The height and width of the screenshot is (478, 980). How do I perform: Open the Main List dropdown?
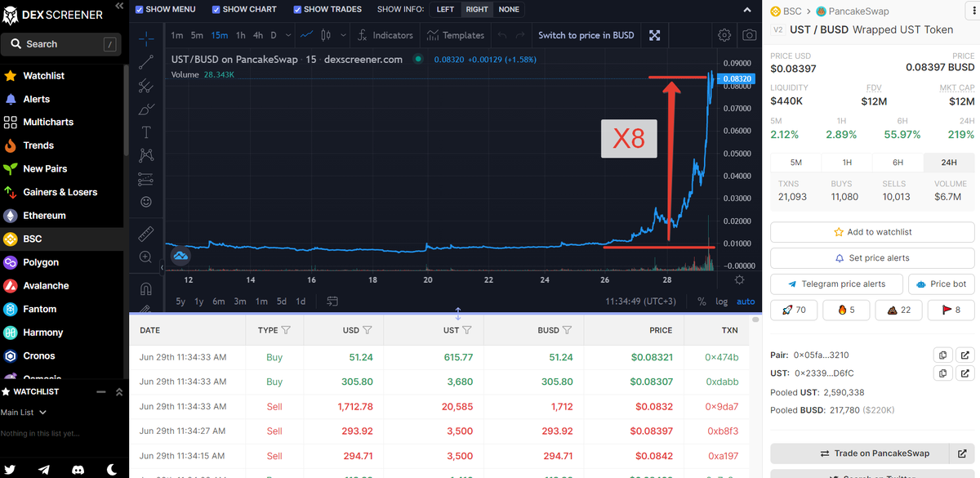24,413
